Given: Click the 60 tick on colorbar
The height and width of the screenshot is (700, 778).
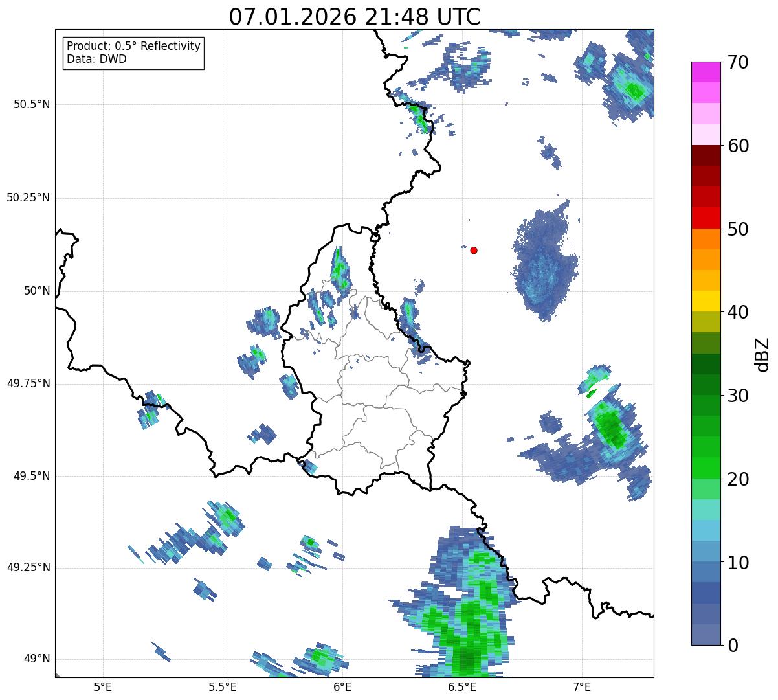Looking at the screenshot, I should [x=738, y=146].
